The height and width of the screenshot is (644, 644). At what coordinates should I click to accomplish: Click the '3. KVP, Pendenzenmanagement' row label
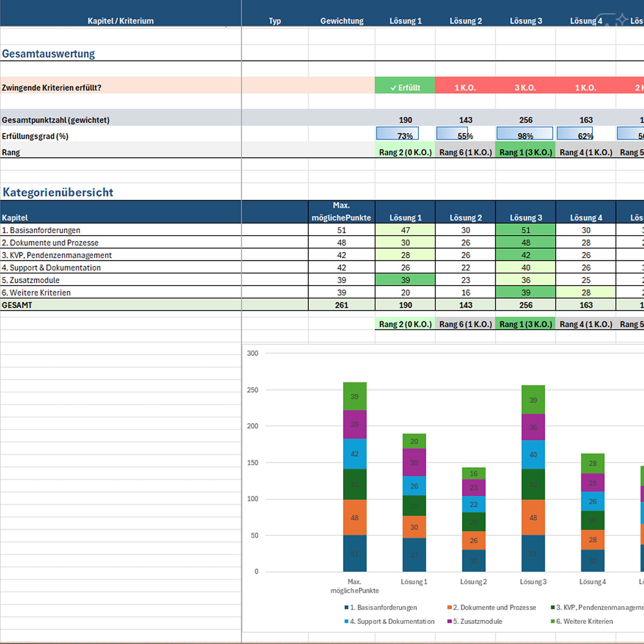[x=57, y=255]
